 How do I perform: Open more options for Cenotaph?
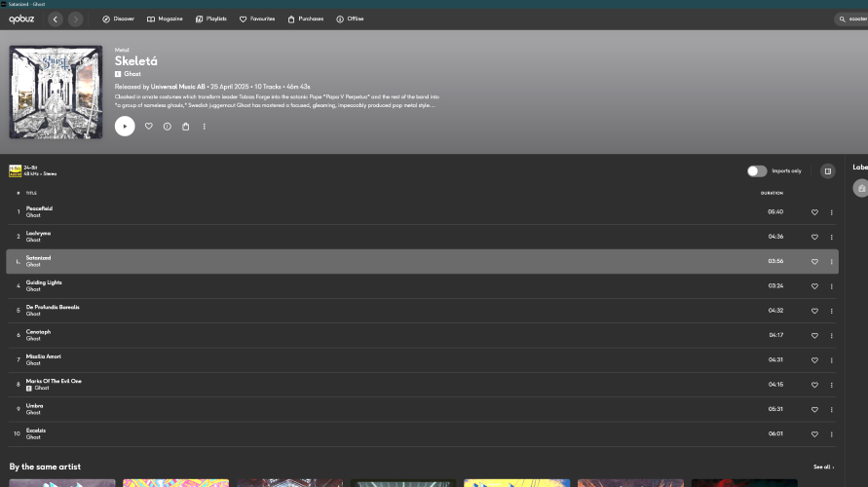(831, 335)
